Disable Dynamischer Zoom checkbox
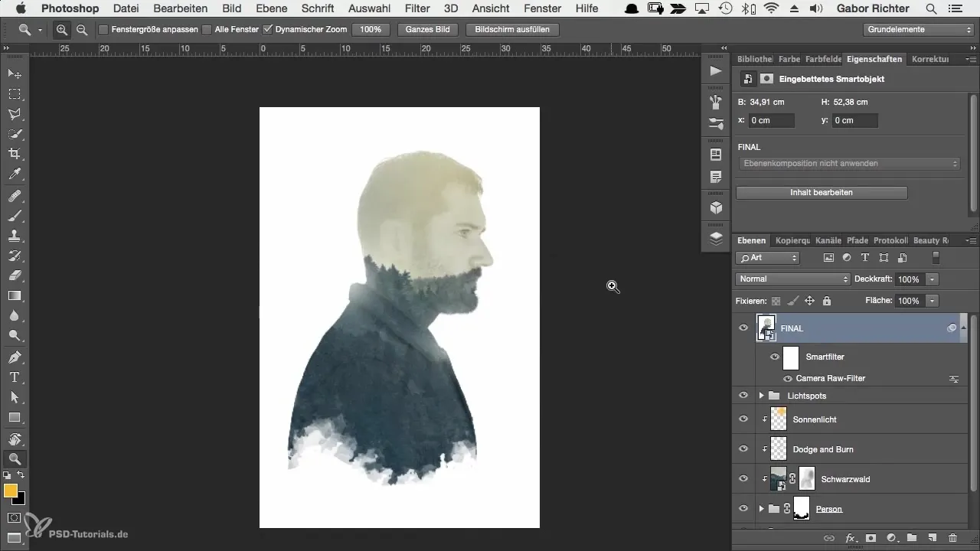The width and height of the screenshot is (980, 551). tap(267, 30)
